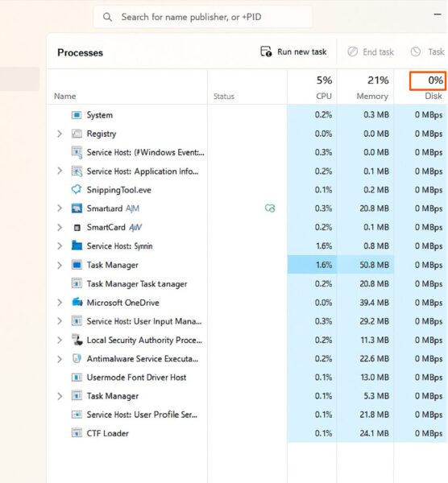Screen dimensions: 448x483
Task: Click the 11.3 MB memory value
Action: coord(375,340)
